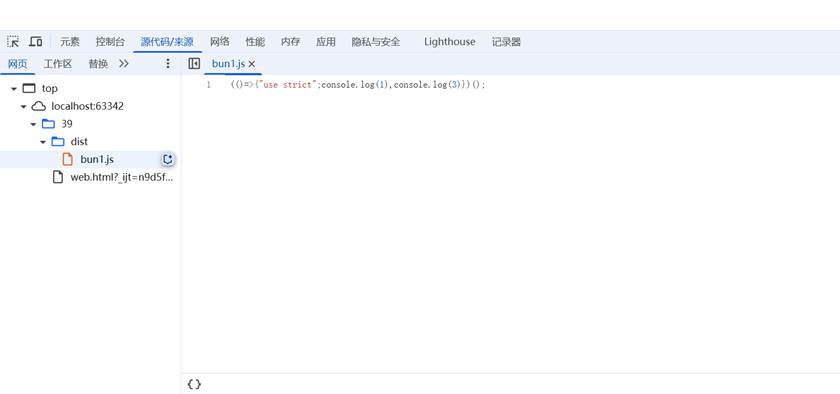This screenshot has width=840, height=394.
Task: Click the "use strict" string in code
Action: click(287, 85)
